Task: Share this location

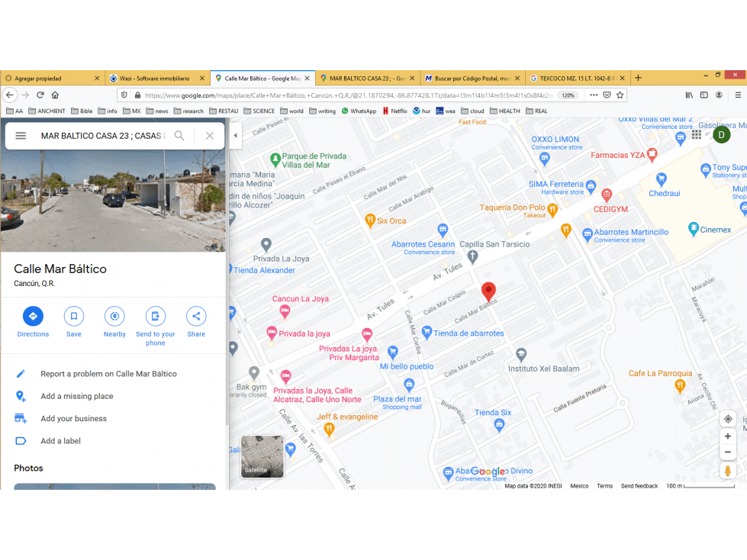Action: (x=196, y=316)
